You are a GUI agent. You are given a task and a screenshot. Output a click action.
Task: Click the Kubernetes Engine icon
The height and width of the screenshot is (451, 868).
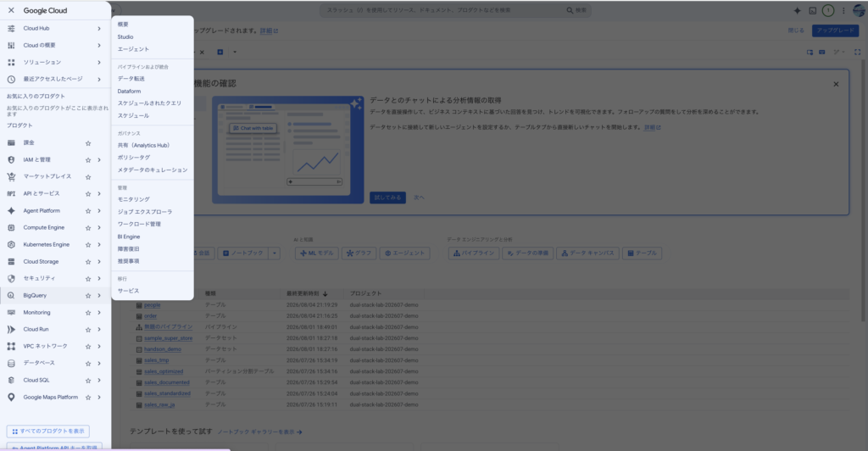(11, 245)
